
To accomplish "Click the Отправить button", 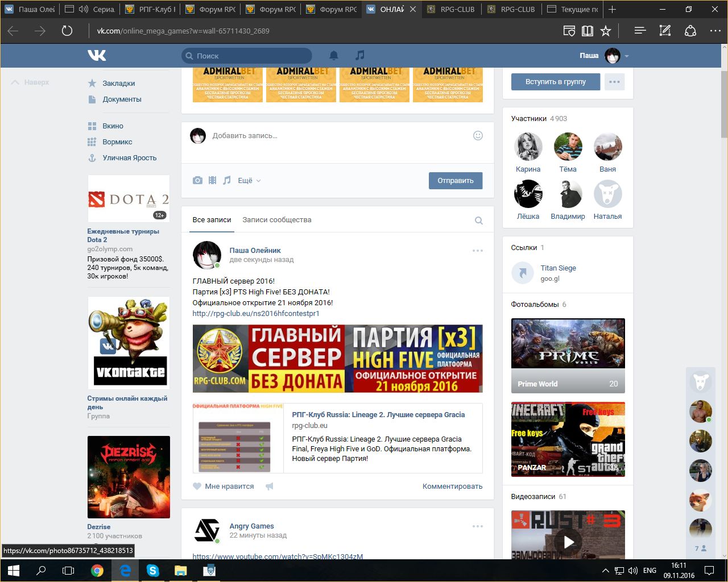I will 455,180.
